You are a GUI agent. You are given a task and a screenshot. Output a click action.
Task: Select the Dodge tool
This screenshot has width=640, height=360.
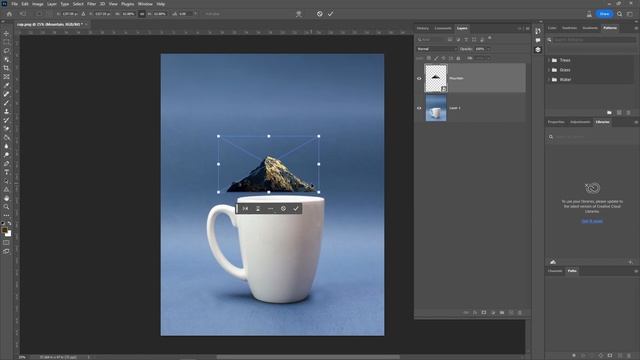(x=6, y=155)
